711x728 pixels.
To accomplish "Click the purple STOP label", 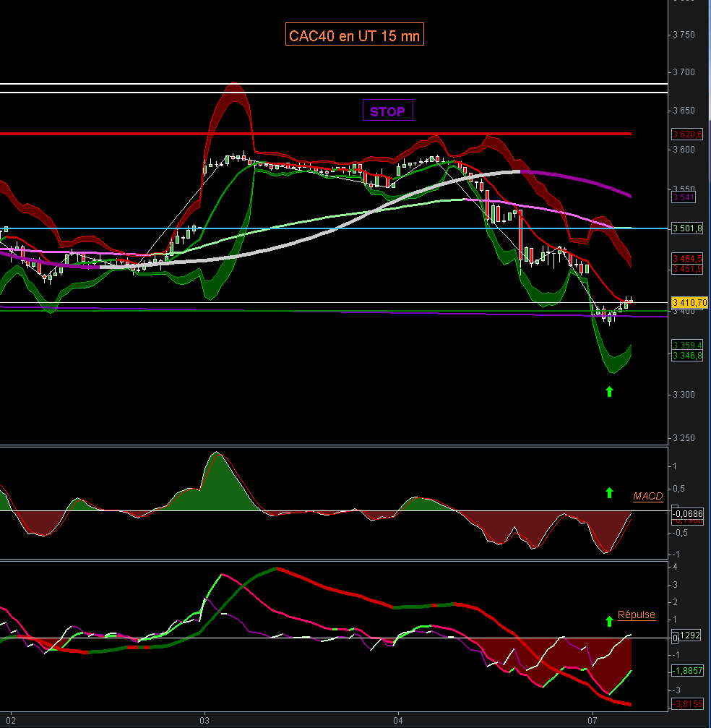I will 387,111.
